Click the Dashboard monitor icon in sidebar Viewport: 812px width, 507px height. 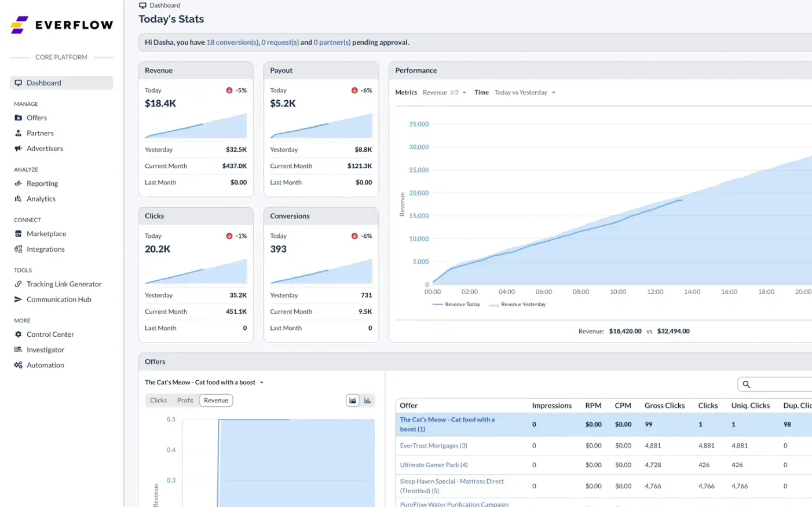(18, 83)
